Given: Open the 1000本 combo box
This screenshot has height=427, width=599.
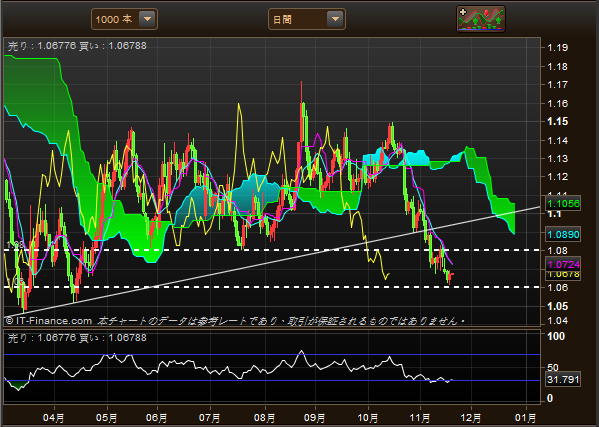Looking at the screenshot, I should [x=124, y=19].
